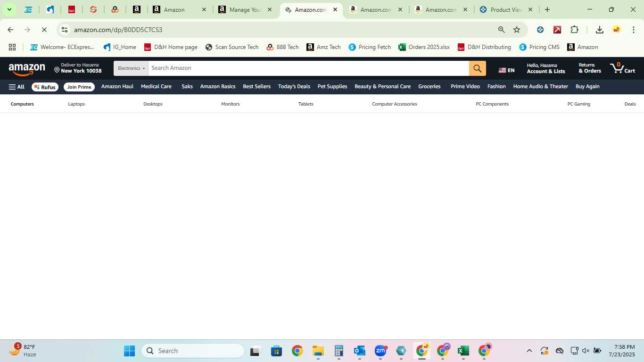The image size is (644, 362).
Task: Focus the Search Amazon field
Action: coord(308,68)
